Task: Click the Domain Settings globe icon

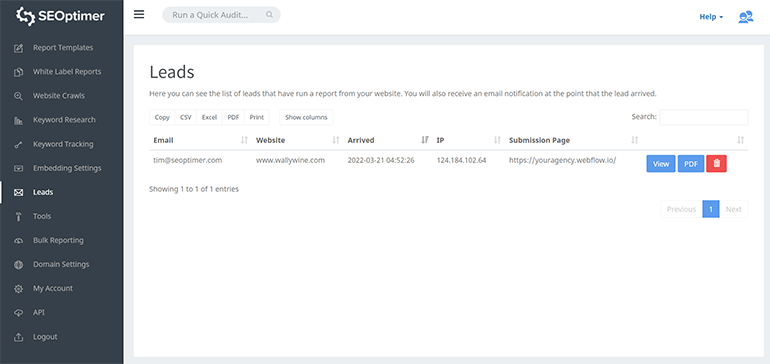Action: (x=18, y=265)
